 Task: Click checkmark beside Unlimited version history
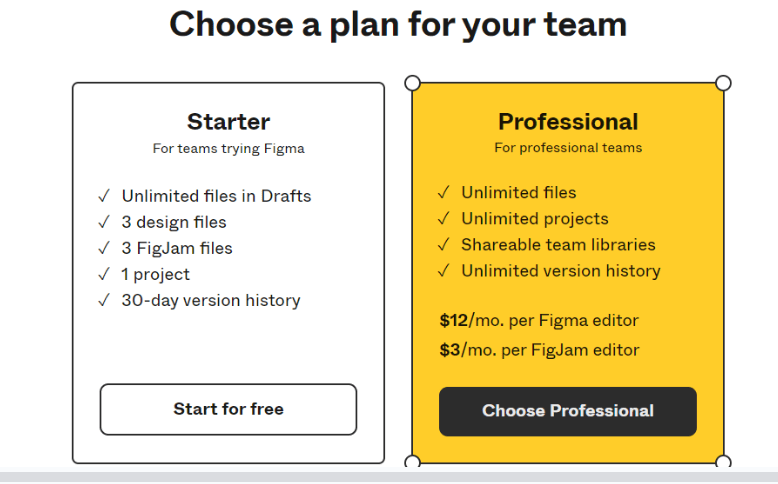[x=444, y=271]
